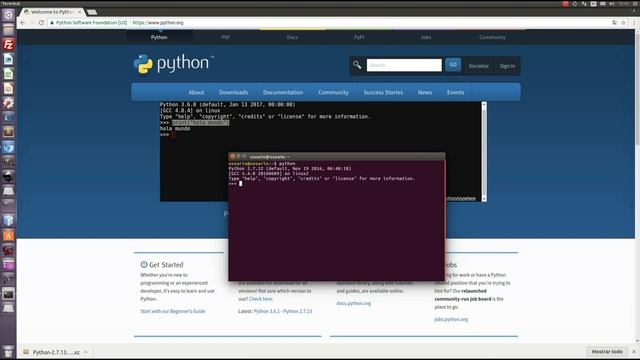This screenshot has height=360, width=640.
Task: Open Chrome three-dot menu
Action: point(634,23)
